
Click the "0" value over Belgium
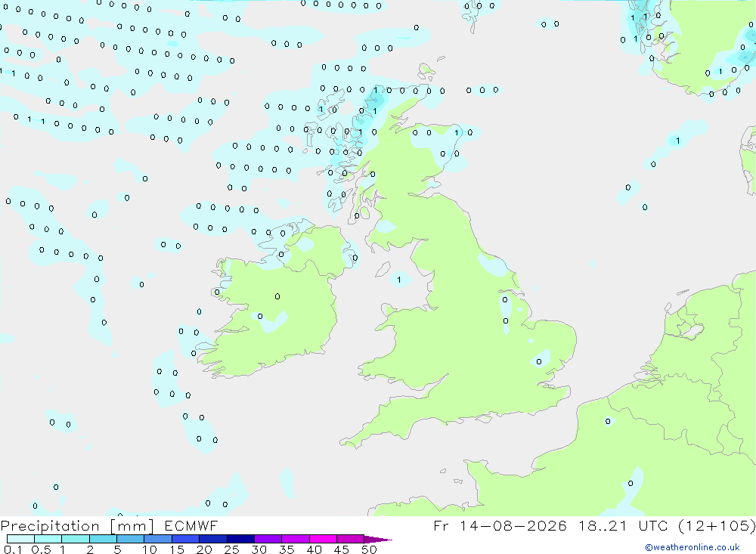click(x=608, y=422)
